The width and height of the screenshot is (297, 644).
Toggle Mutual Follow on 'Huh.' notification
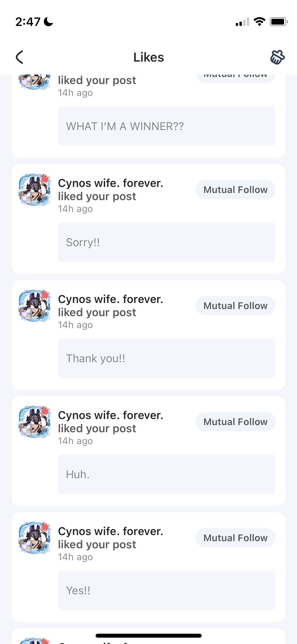tap(235, 422)
